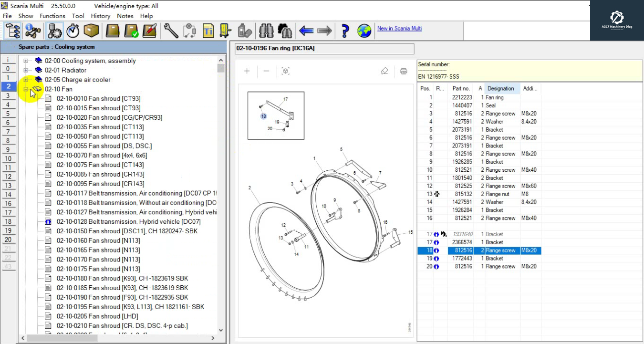644x344 pixels.
Task: Collapse the 02-10 Fan tree node
Action: point(26,89)
